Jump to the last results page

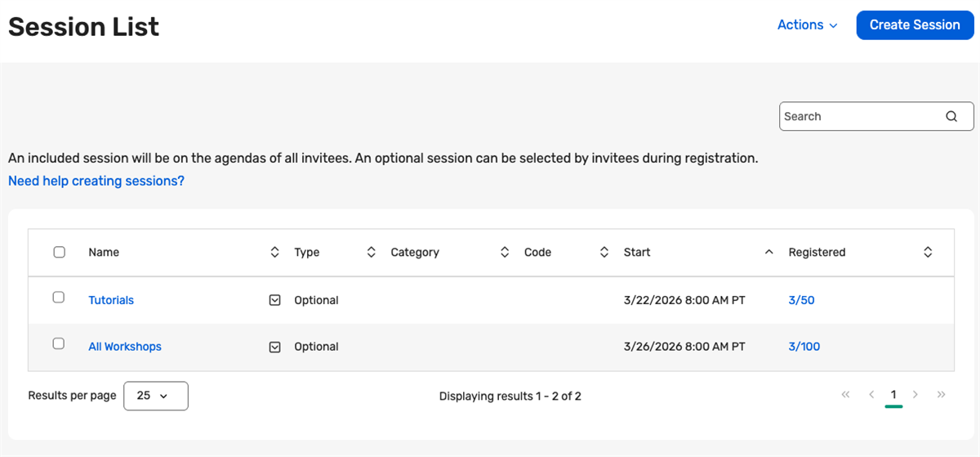942,395
